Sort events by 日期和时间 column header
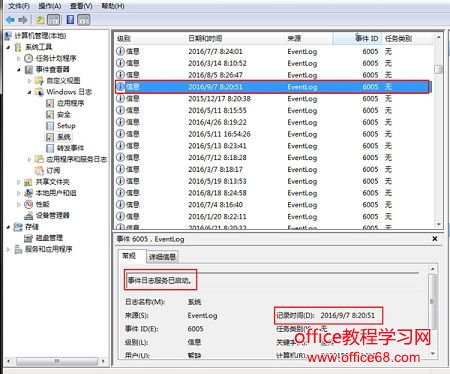 236,38
